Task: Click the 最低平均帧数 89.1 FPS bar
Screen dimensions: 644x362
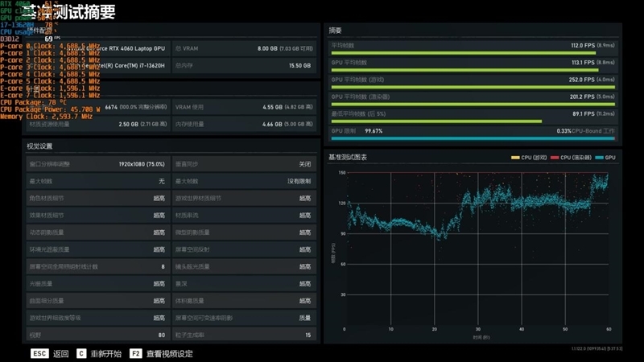Action: click(x=473, y=117)
